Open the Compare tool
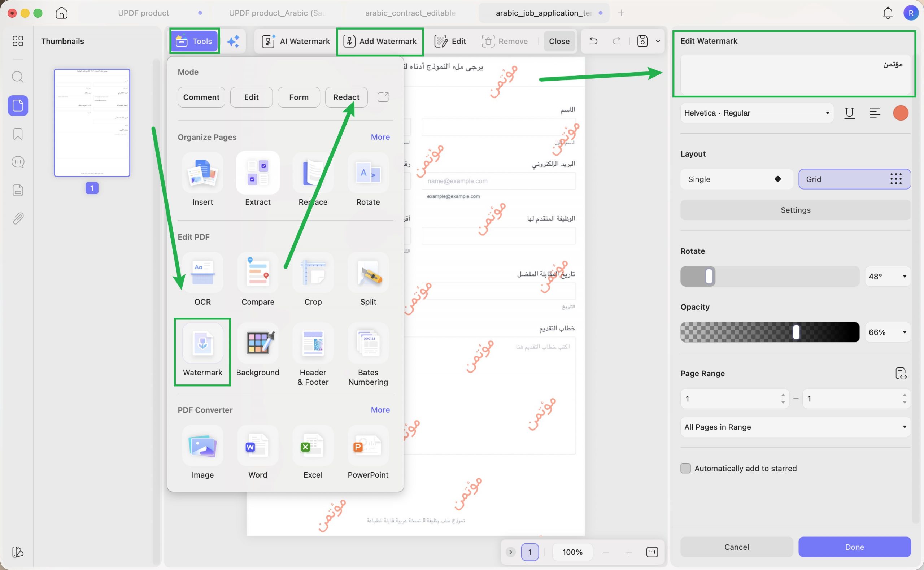Screen dimensions: 924x570 (258, 280)
